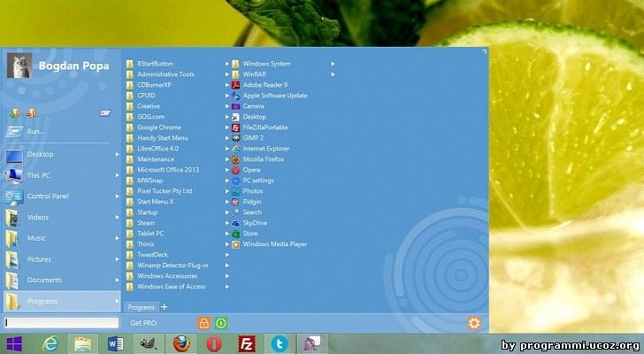Open Windows Media Player entry
The height and width of the screenshot is (354, 644).
(274, 244)
